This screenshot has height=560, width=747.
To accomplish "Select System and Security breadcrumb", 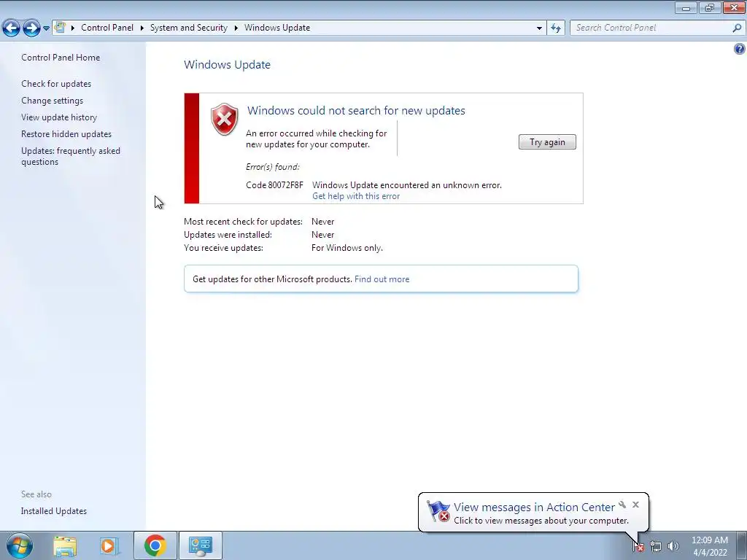I will coord(189,28).
